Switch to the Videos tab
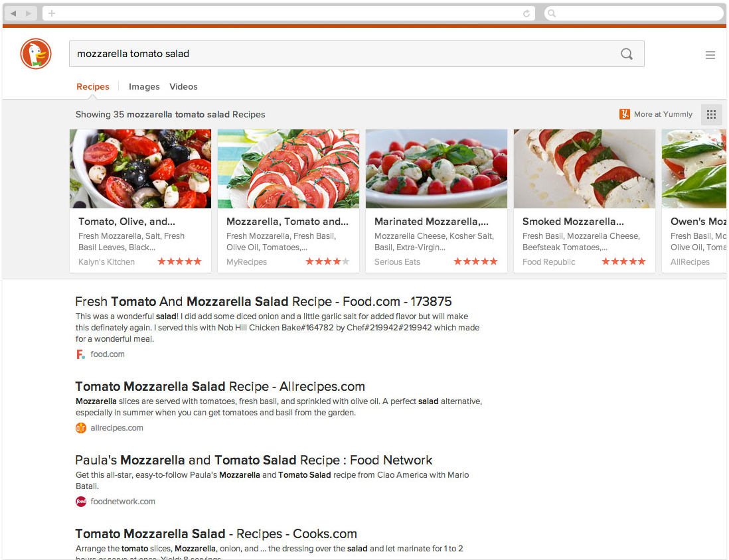The height and width of the screenshot is (560, 729). 183,86
